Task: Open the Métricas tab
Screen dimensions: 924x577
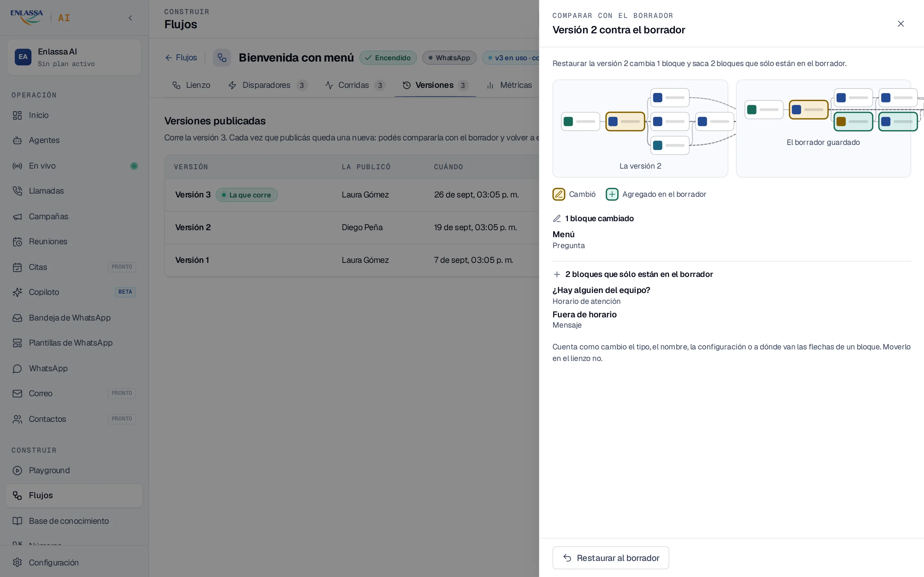Action: click(x=509, y=85)
